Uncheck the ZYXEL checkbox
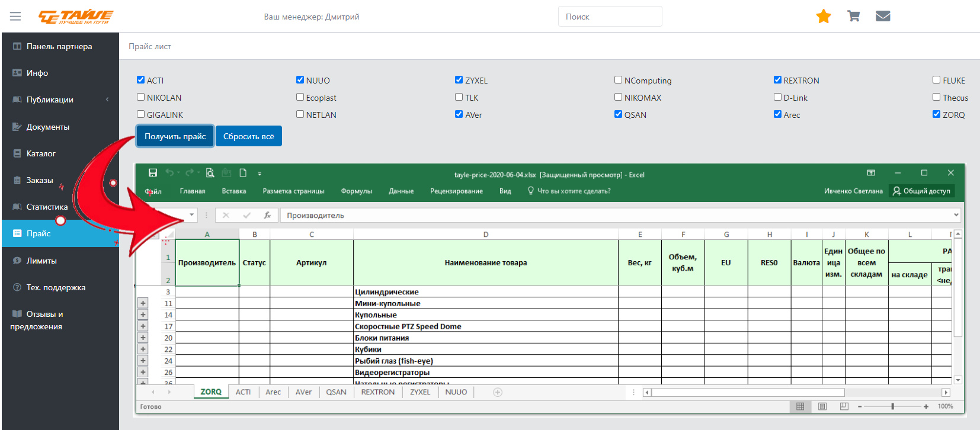The width and height of the screenshot is (980, 430). (459, 80)
